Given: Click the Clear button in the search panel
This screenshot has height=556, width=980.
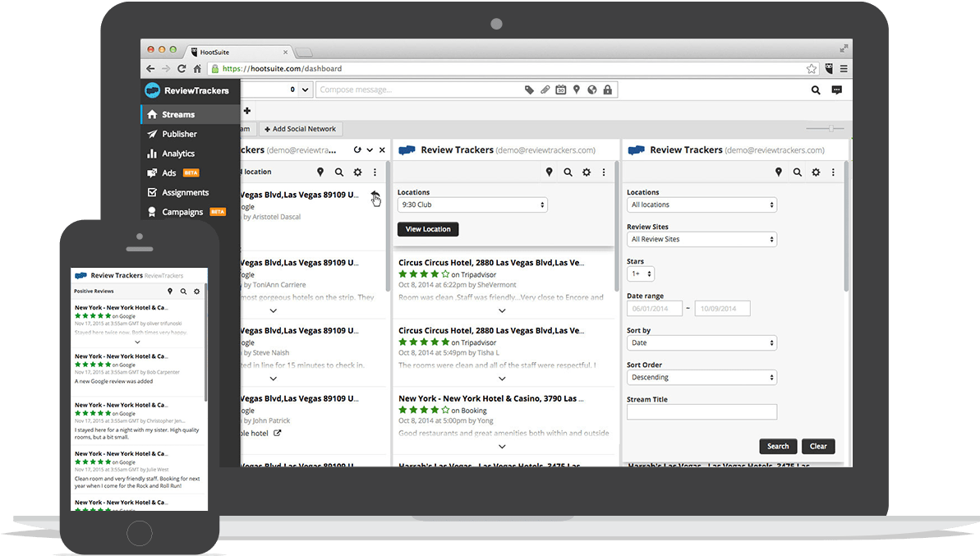Looking at the screenshot, I should pos(818,446).
